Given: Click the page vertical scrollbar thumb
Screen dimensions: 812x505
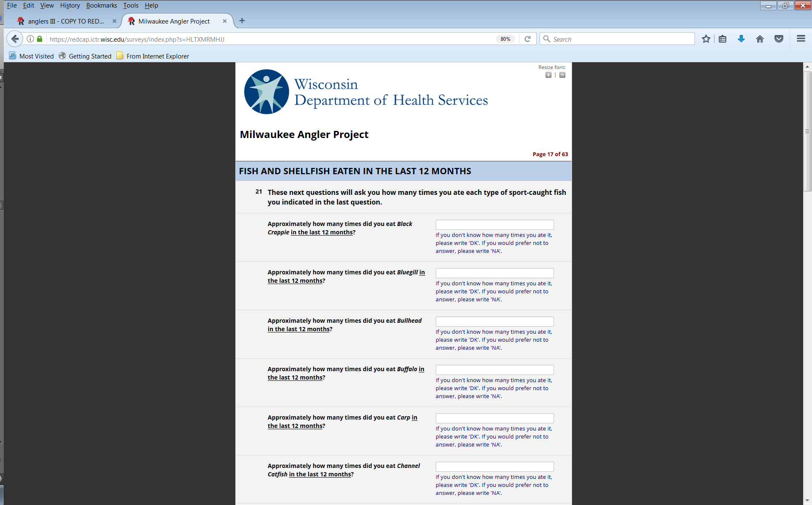Looking at the screenshot, I should 807,131.
